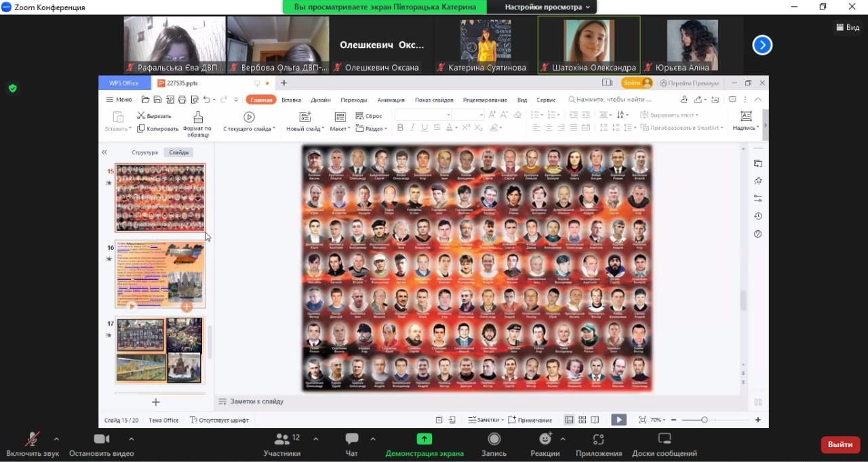The image size is (868, 462).
Task: Open Приложения apps icon
Action: pyautogui.click(x=598, y=440)
